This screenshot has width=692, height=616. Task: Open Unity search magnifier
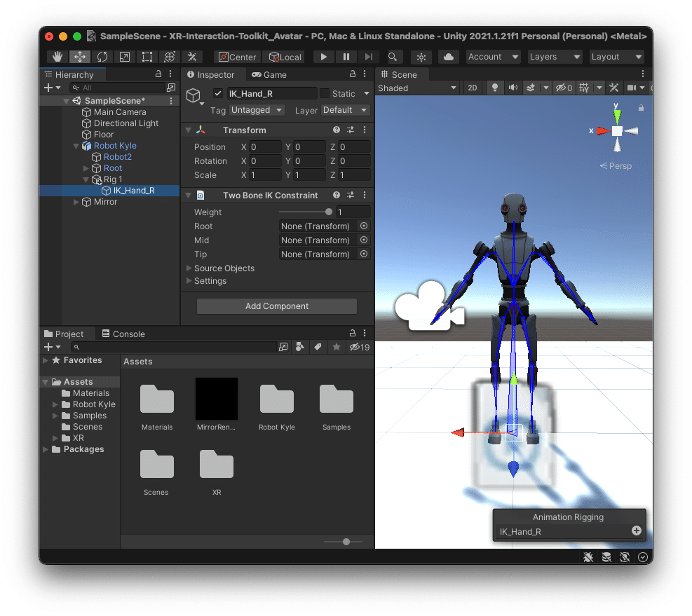click(393, 57)
